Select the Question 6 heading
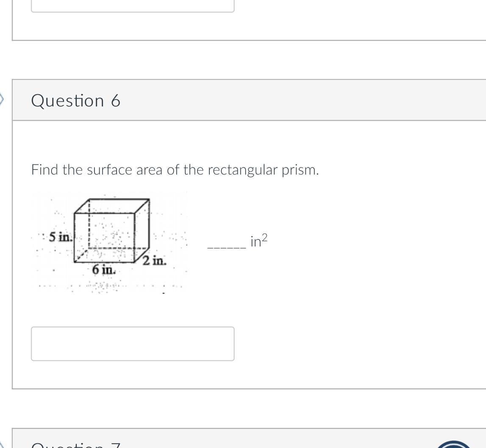486x448 pixels. pyautogui.click(x=75, y=101)
